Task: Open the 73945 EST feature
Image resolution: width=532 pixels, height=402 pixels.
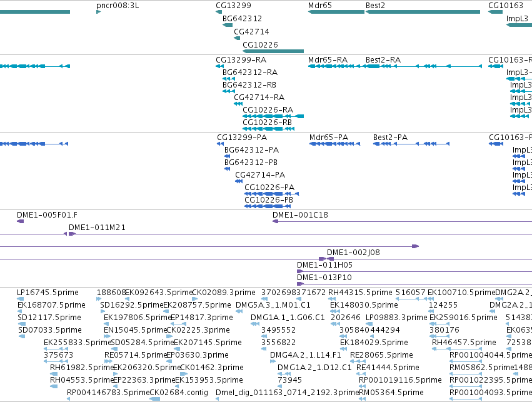Action: coord(280,387)
